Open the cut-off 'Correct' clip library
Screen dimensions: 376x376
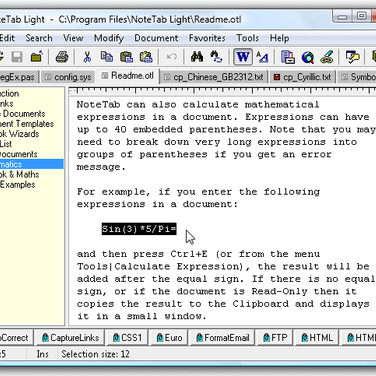pos(16,338)
